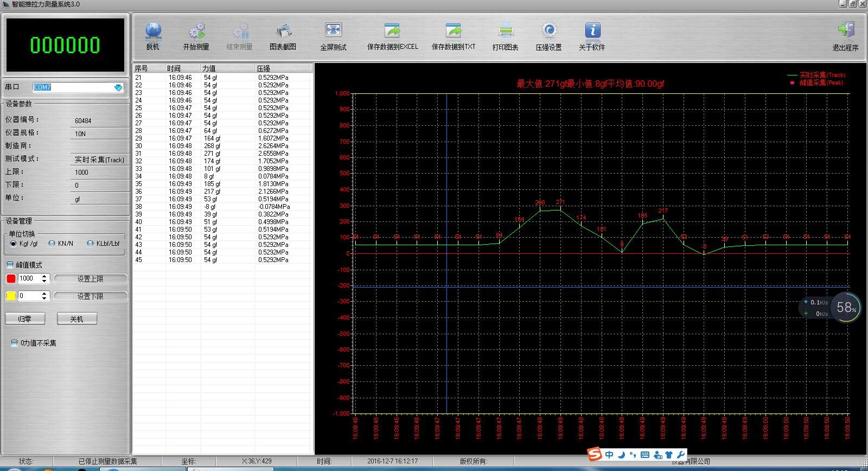868x471 pixels.
Task: Click the moon icon on IME bar
Action: click(622, 455)
